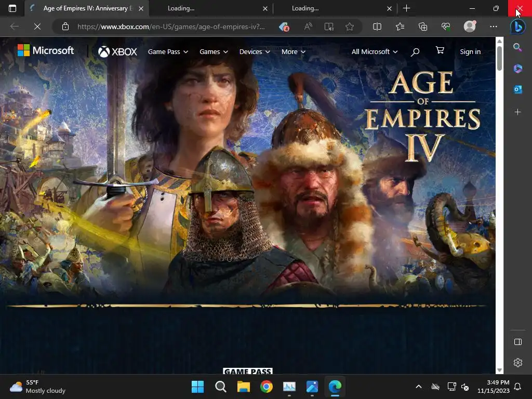Click the Microsoft logo
Viewport: 532px width, 399px height.
coord(46,50)
